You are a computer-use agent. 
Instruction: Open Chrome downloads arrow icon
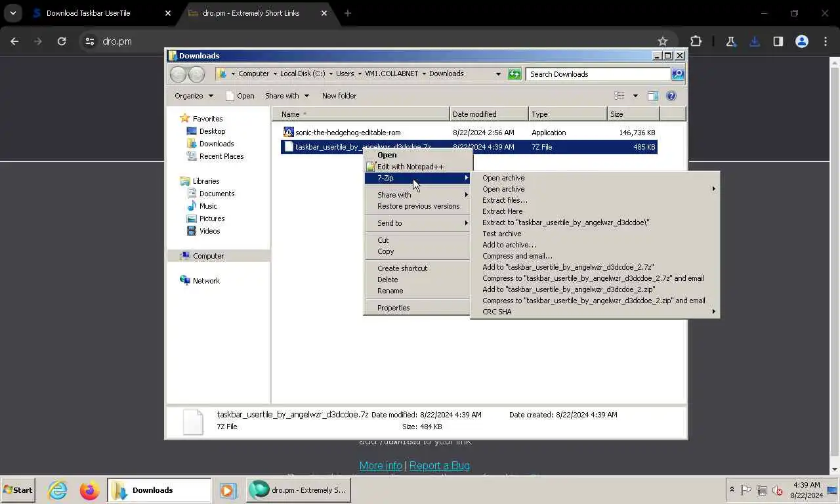754,41
